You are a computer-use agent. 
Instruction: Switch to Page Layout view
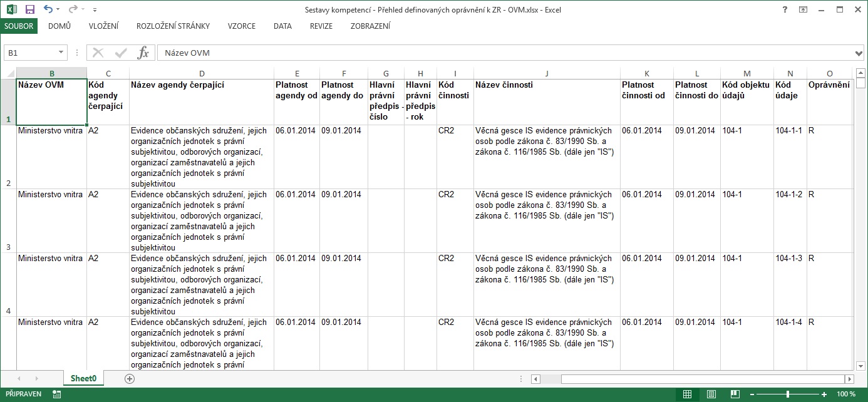711,394
